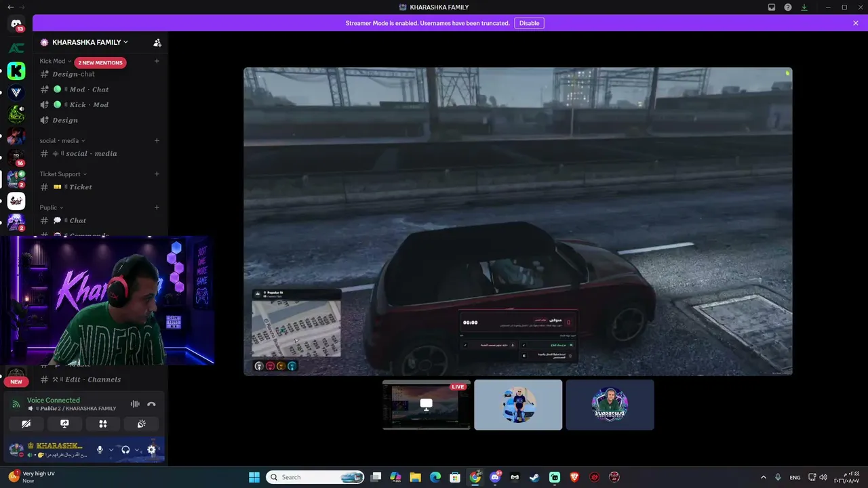This screenshot has height=488, width=868.
Task: Open Steam from the taskbar
Action: tap(535, 477)
